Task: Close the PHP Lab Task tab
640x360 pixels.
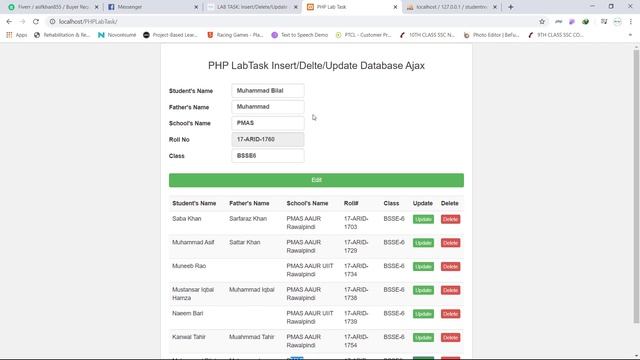Action: [x=395, y=7]
